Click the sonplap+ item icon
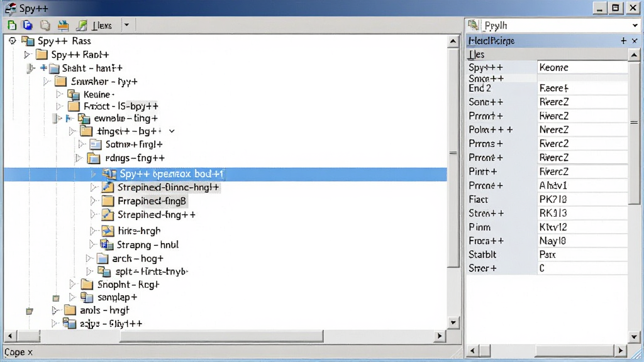 87,297
